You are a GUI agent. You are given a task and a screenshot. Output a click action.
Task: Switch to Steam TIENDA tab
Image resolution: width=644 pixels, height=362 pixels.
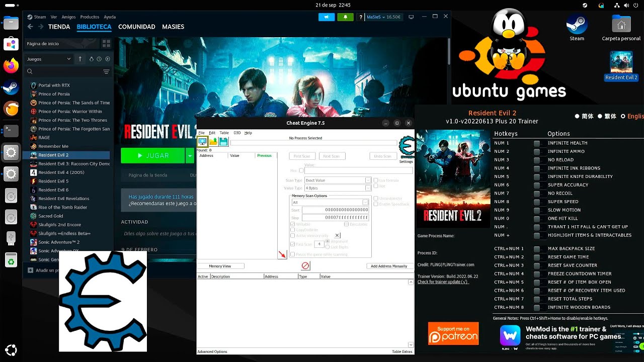[59, 27]
